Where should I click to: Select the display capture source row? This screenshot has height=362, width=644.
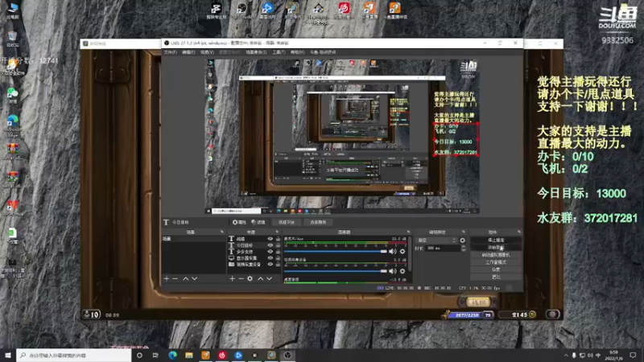point(254,258)
